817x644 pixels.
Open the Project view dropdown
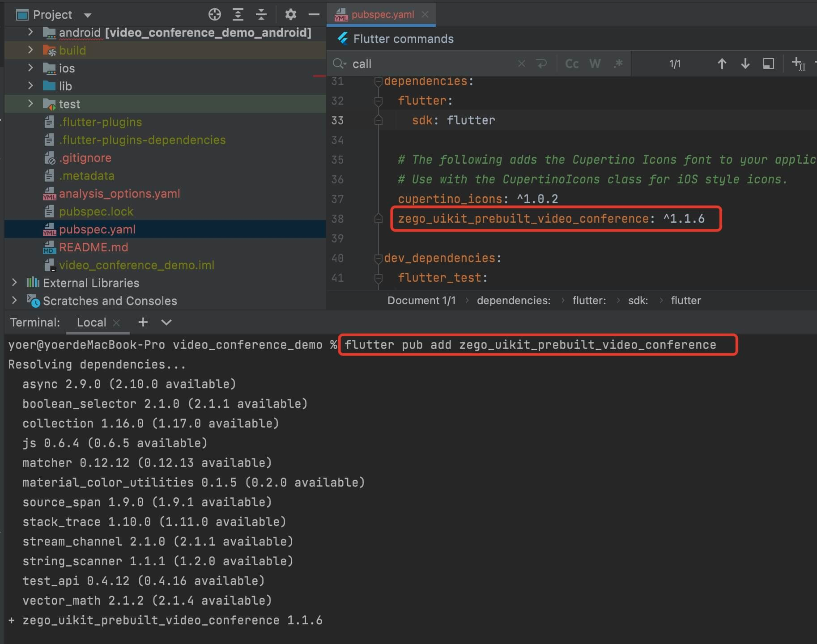click(x=88, y=15)
